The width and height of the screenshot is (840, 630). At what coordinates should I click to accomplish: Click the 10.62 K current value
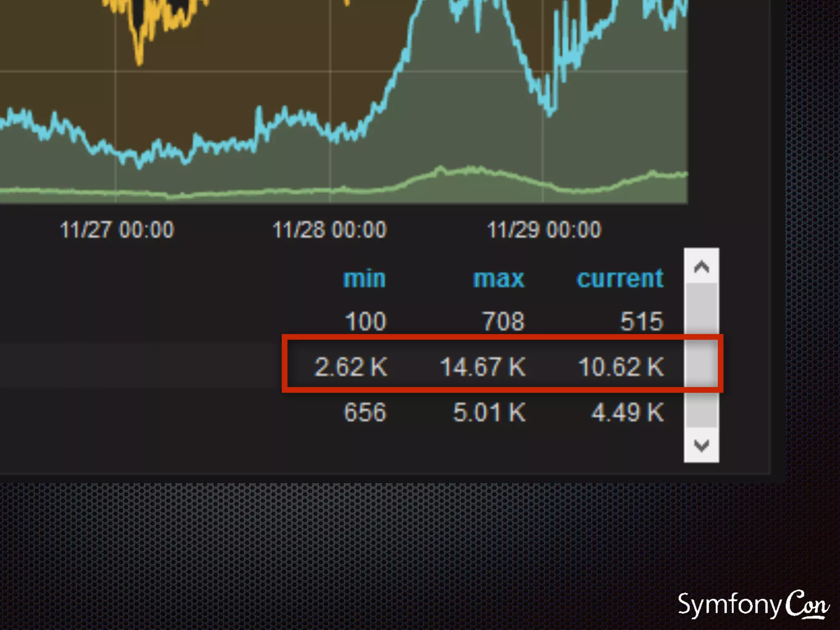[x=621, y=366]
